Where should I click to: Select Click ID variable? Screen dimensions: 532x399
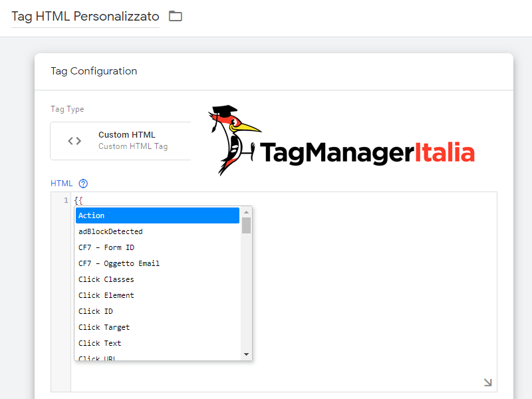(158, 311)
